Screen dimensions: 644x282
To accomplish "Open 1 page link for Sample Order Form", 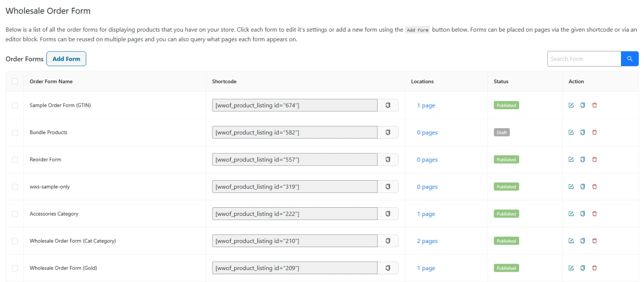I will coord(426,105).
